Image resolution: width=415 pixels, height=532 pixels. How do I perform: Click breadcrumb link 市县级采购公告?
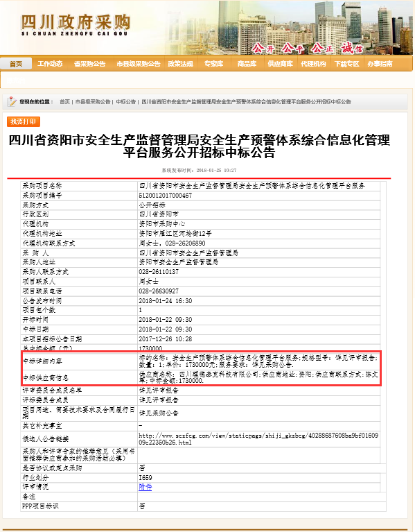point(92,101)
